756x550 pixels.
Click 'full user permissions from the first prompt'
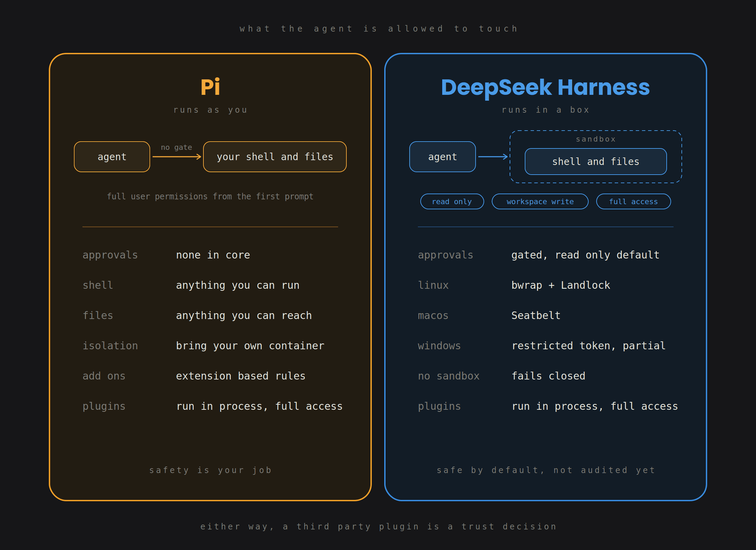pyautogui.click(x=210, y=196)
